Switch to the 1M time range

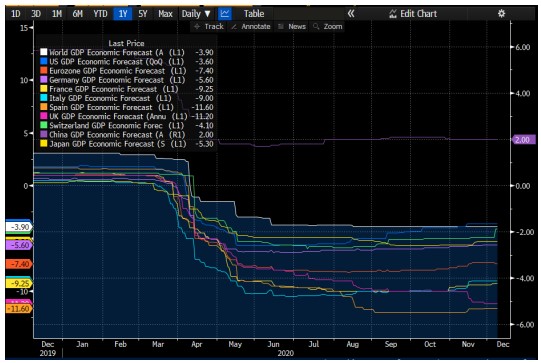(x=57, y=14)
